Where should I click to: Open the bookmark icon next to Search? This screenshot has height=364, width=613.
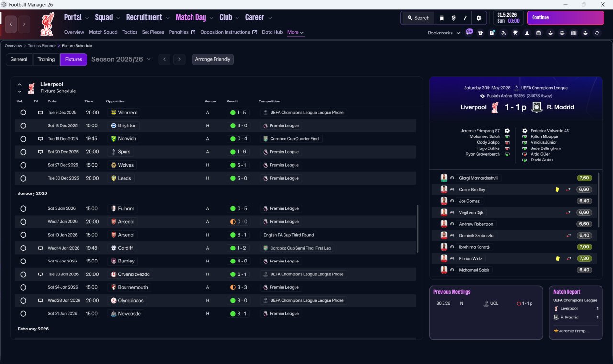point(442,18)
